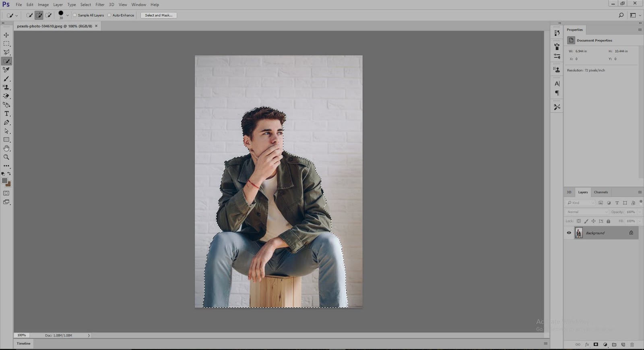Open the Filter menu
Viewport: 644px width, 350px height.
pos(100,4)
